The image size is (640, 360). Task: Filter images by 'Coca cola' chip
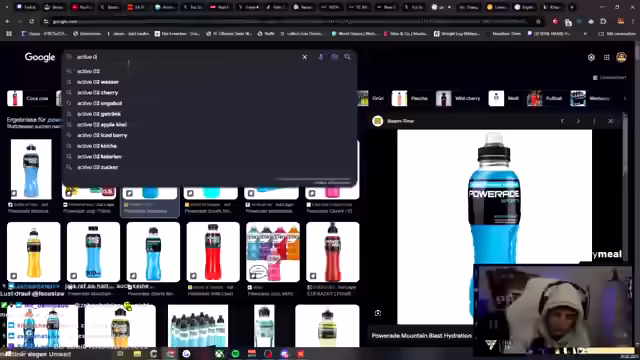(x=29, y=98)
